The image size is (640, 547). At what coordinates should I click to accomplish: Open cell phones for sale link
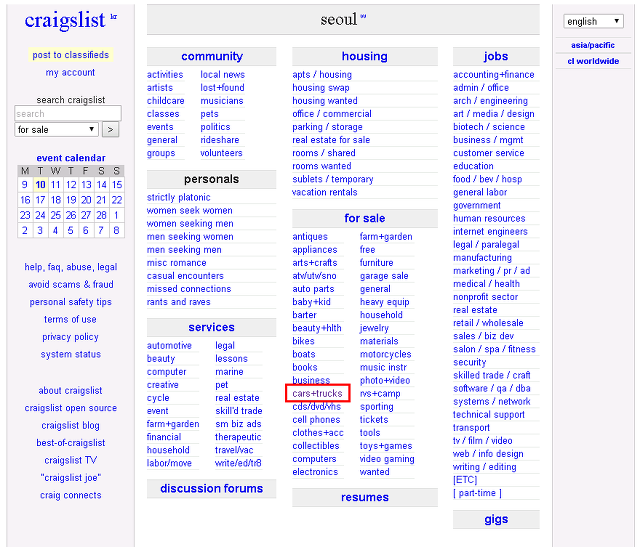(x=316, y=420)
